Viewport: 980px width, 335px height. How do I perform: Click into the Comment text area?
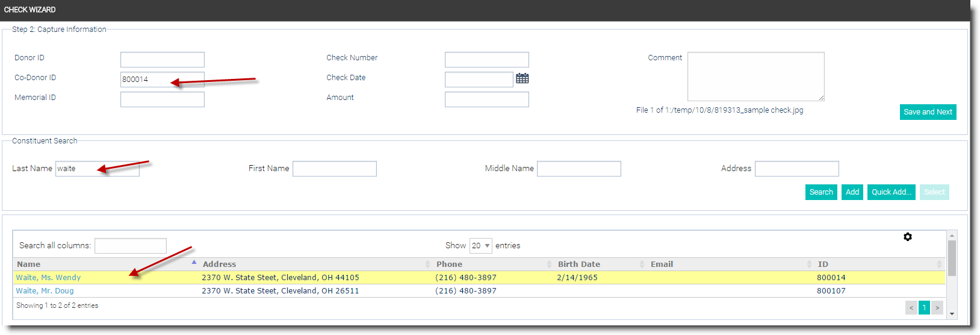[756, 77]
